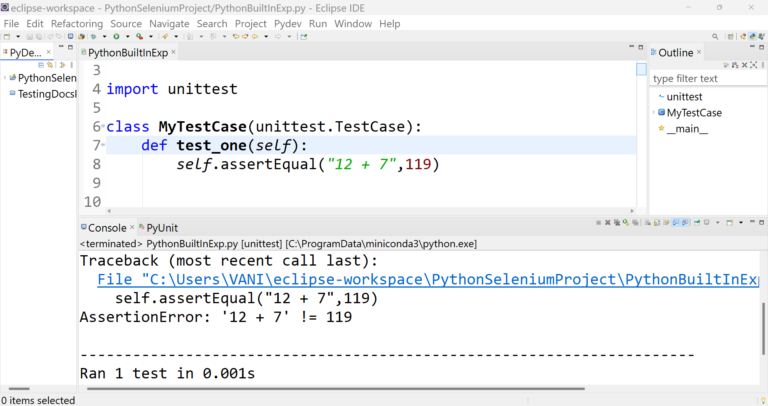768x406 pixels.
Task: Select the PyDev Package Explorer tab
Action: point(24,52)
